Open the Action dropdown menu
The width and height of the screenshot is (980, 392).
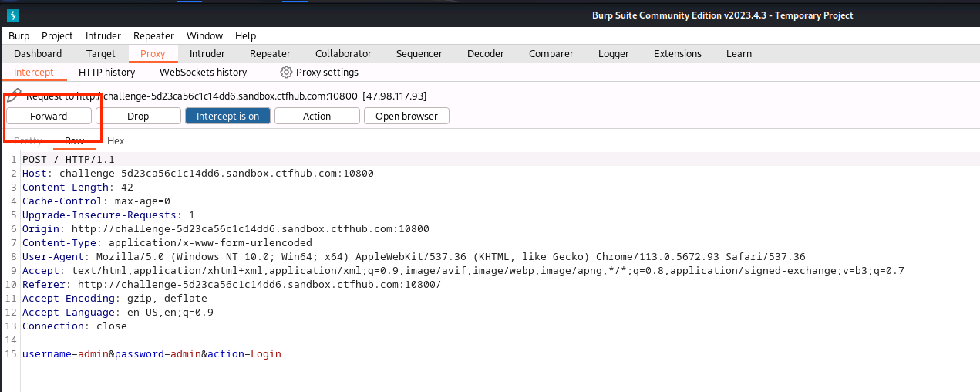(x=317, y=116)
